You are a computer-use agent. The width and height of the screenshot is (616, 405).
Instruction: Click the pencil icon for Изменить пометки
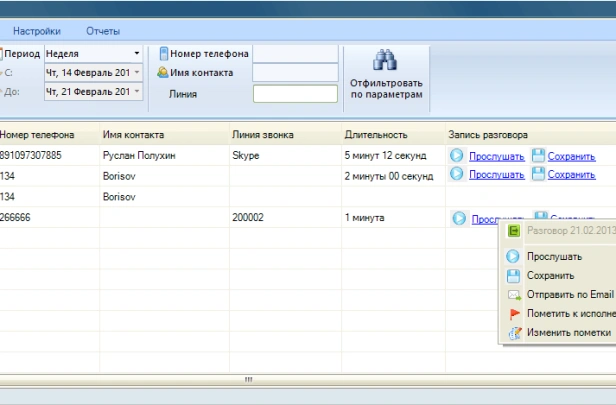point(514,333)
